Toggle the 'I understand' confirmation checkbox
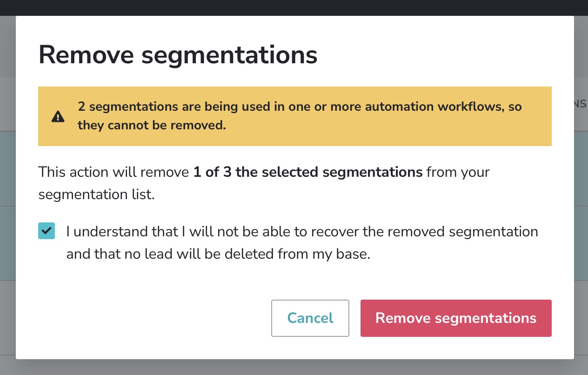Screen dimensions: 588x375 (47, 231)
